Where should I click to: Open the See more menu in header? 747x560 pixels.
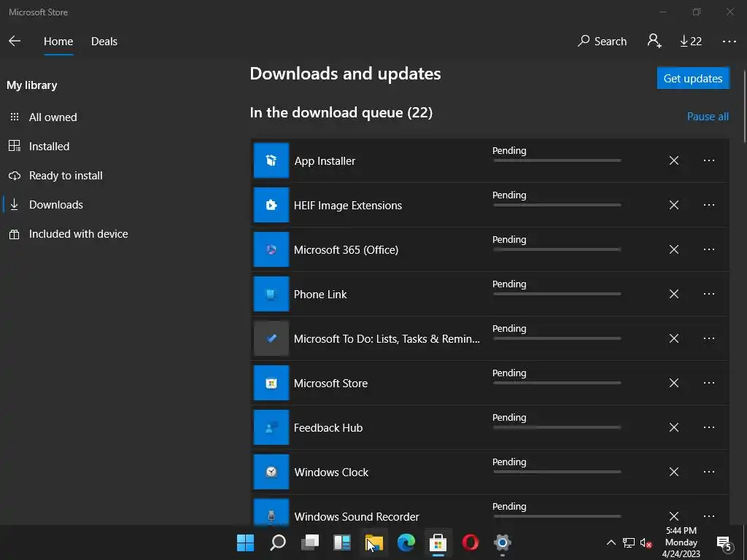[729, 42]
